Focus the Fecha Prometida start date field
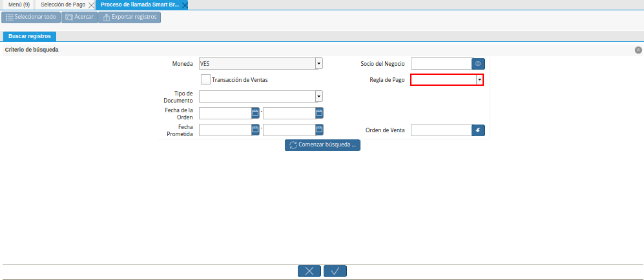The height and width of the screenshot is (280, 644). point(225,130)
